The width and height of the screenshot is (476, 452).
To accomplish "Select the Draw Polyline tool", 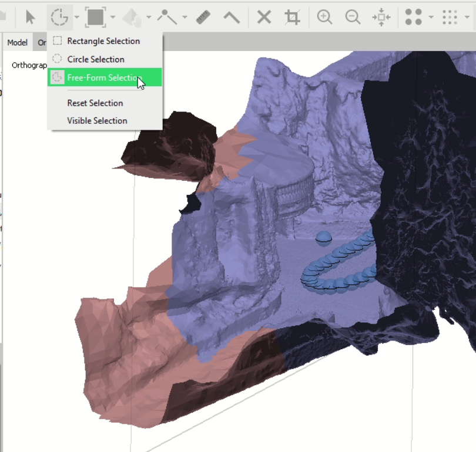I will pos(167,17).
